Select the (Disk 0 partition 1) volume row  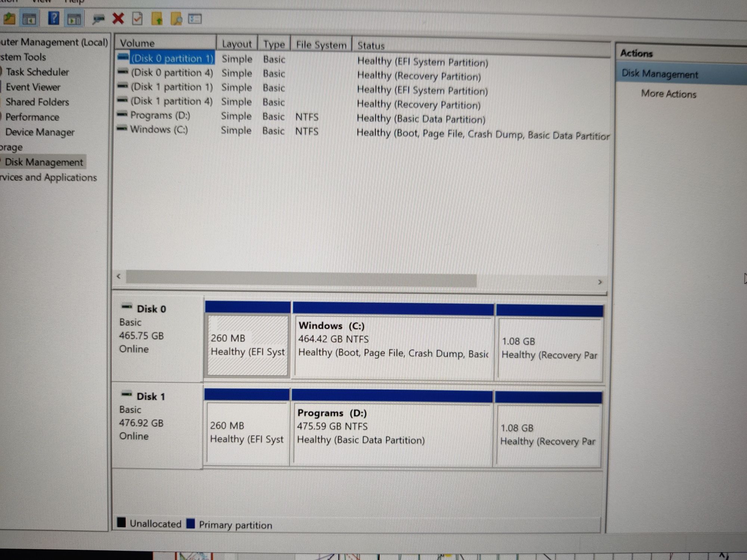[x=172, y=59]
